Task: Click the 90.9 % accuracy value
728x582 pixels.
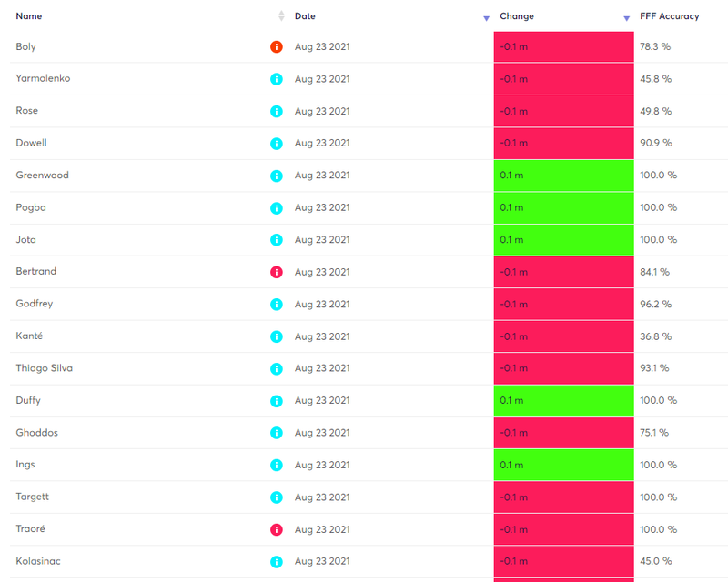Action: click(x=656, y=143)
